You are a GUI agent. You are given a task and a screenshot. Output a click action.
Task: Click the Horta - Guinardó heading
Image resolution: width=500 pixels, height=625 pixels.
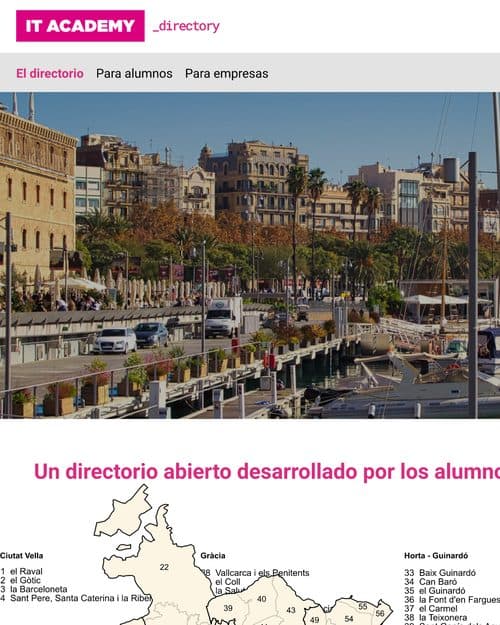(436, 555)
